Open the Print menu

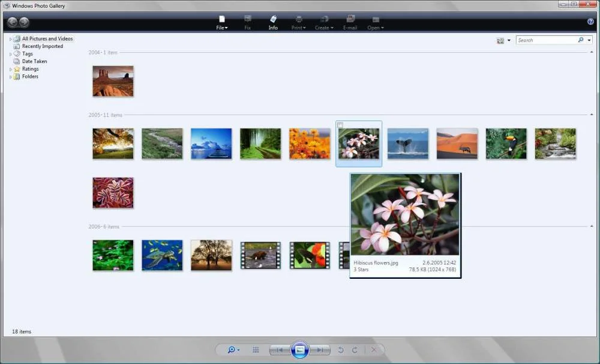[x=298, y=23]
